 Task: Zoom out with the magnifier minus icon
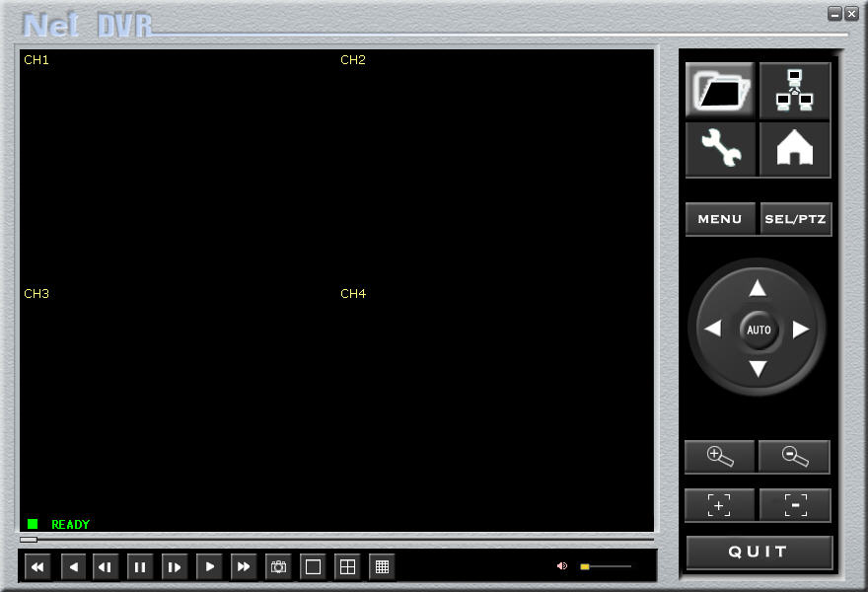point(794,457)
